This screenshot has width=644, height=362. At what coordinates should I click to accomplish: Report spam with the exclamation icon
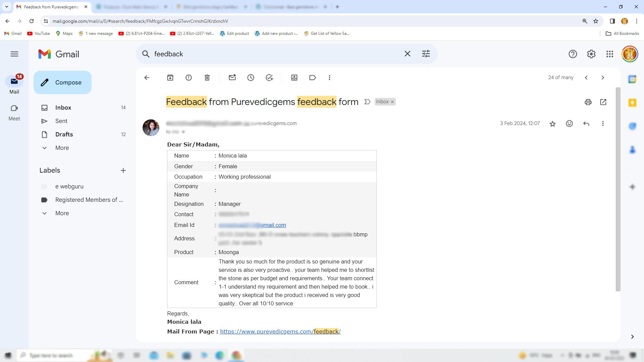coord(189,78)
